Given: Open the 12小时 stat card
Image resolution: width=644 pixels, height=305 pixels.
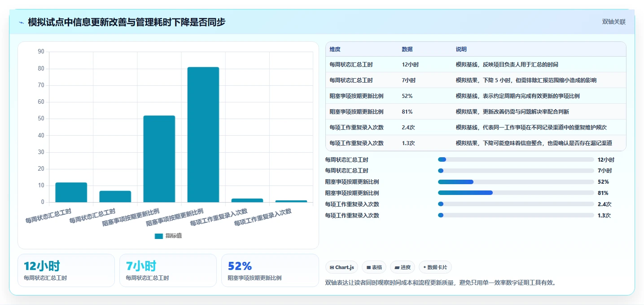Looking at the screenshot, I should click(66, 270).
